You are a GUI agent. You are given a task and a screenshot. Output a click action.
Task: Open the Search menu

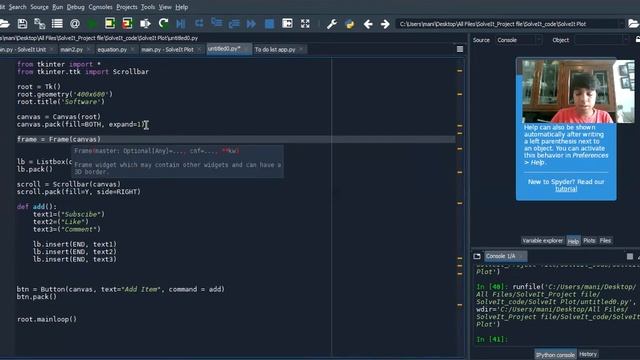click(x=18, y=7)
